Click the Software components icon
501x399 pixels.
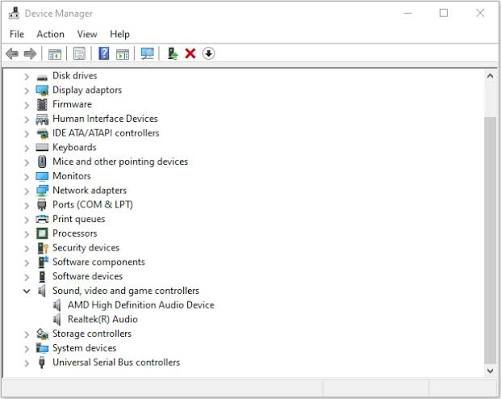(x=43, y=262)
